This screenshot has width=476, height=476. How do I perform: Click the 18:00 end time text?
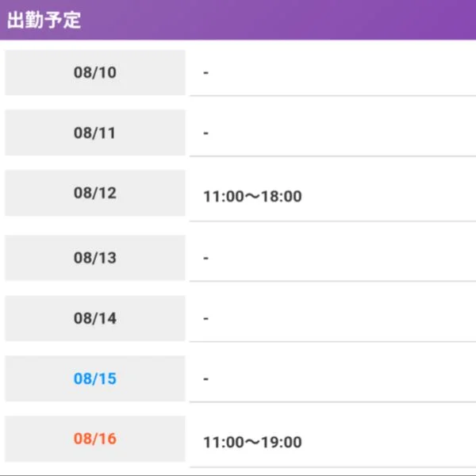click(x=282, y=197)
